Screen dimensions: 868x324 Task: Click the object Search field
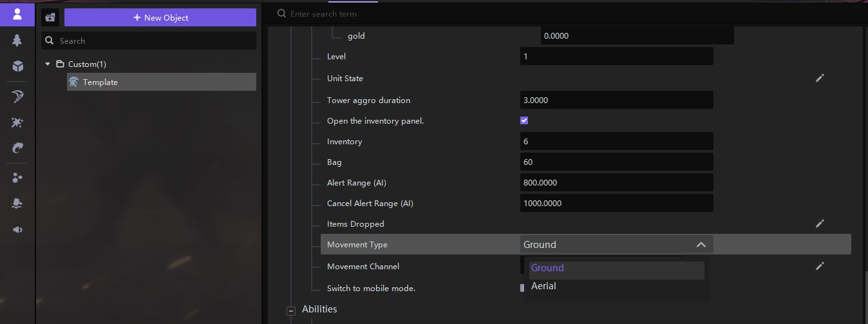pos(155,41)
